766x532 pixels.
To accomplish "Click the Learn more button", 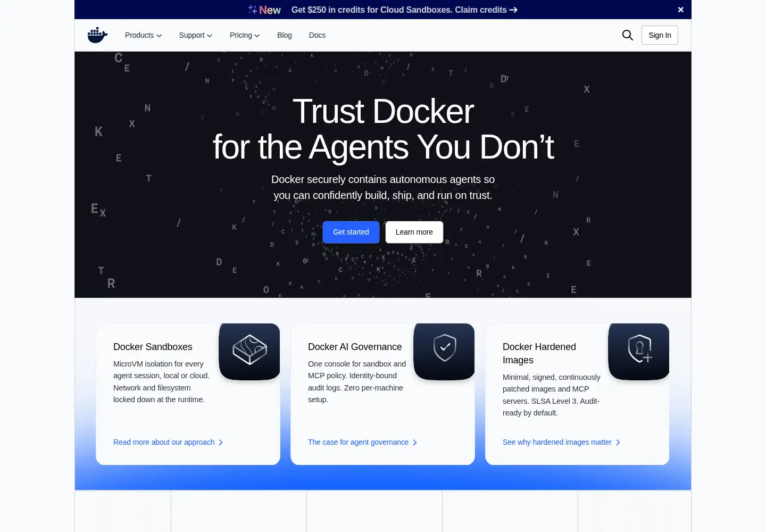I will 414,232.
